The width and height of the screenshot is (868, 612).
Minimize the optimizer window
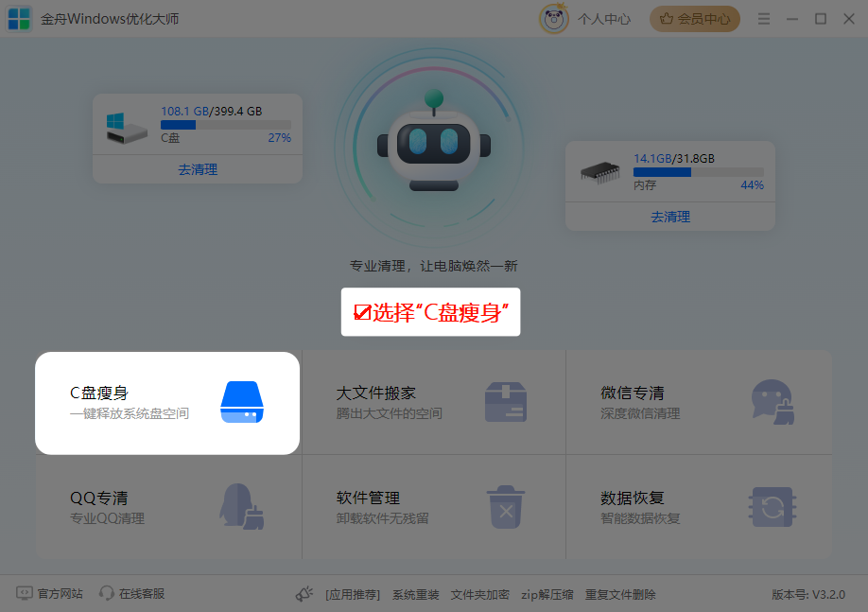tap(792, 19)
